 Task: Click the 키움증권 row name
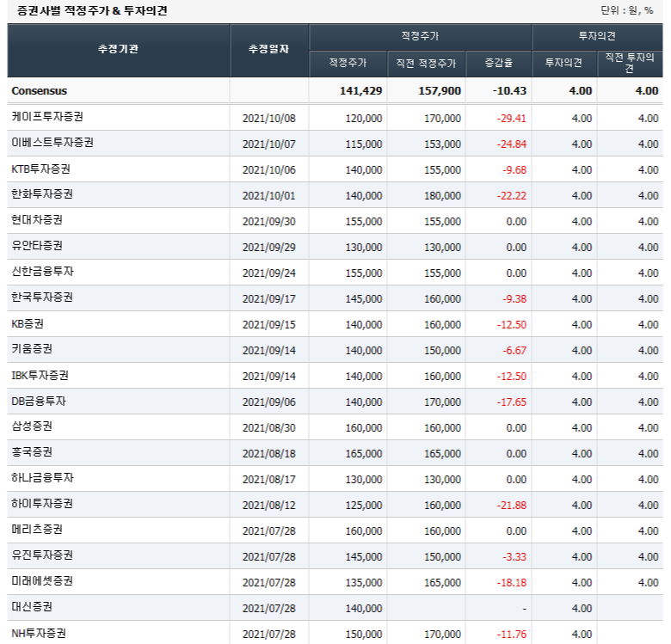pyautogui.click(x=32, y=348)
